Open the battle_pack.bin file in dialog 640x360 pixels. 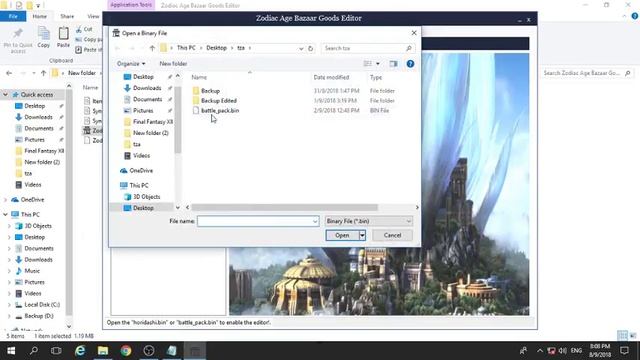tap(220, 111)
